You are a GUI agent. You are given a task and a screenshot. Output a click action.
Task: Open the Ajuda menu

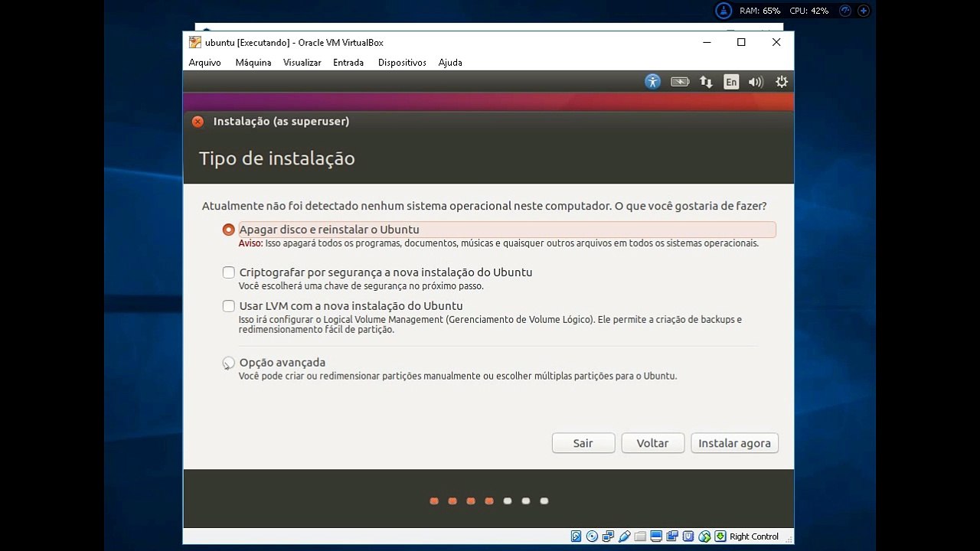[x=450, y=63]
